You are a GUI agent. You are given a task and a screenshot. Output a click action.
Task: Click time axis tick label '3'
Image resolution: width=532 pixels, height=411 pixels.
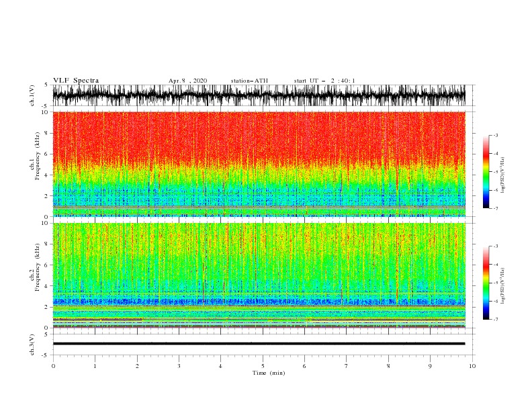click(x=179, y=366)
